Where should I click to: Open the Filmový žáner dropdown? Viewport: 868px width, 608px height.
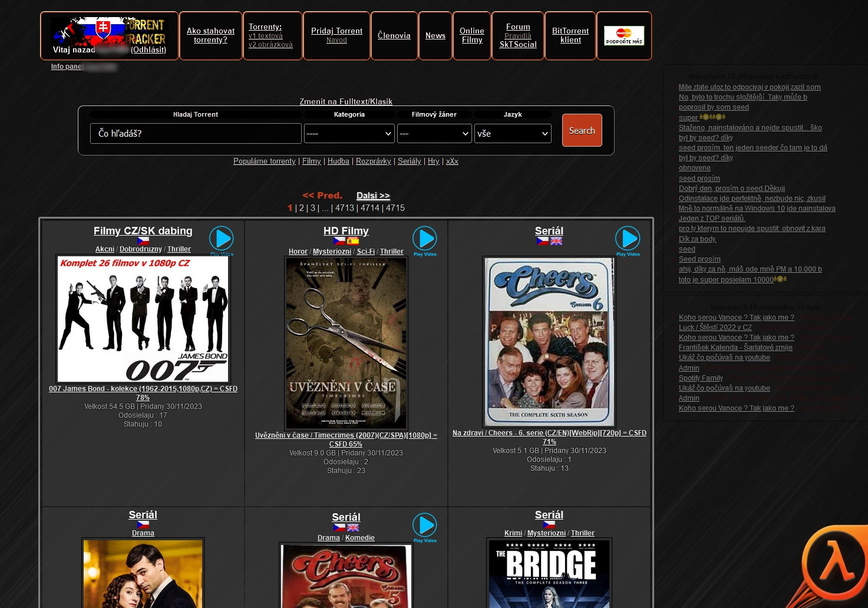tap(434, 134)
